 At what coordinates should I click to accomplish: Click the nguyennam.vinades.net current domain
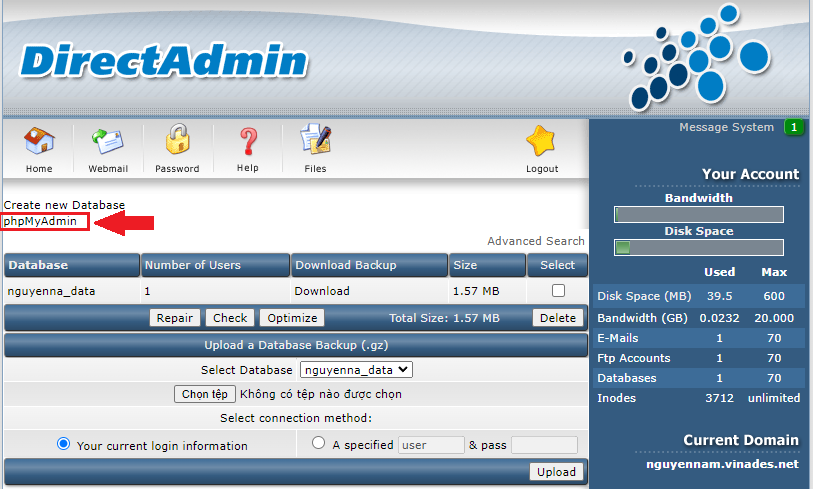pos(722,464)
